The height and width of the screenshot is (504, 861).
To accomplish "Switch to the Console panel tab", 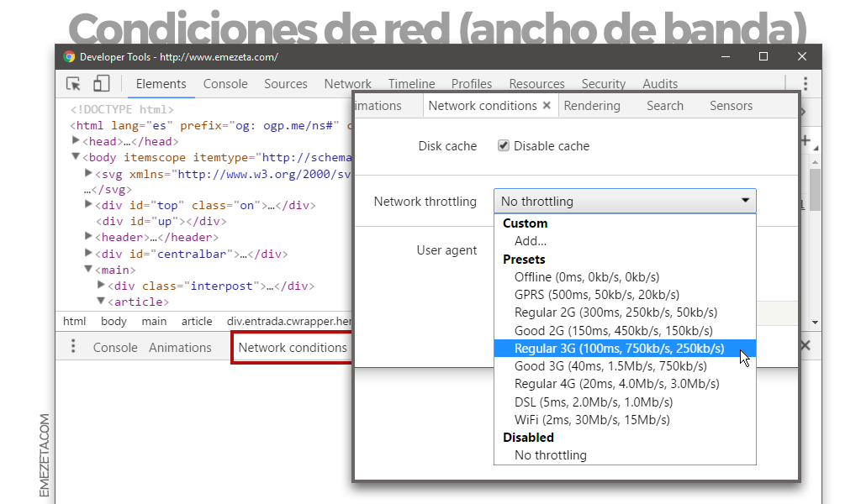I will pyautogui.click(x=225, y=84).
